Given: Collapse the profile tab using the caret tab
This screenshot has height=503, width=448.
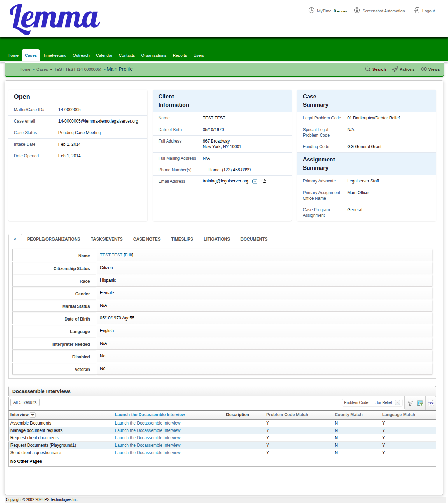Looking at the screenshot, I should 15,239.
